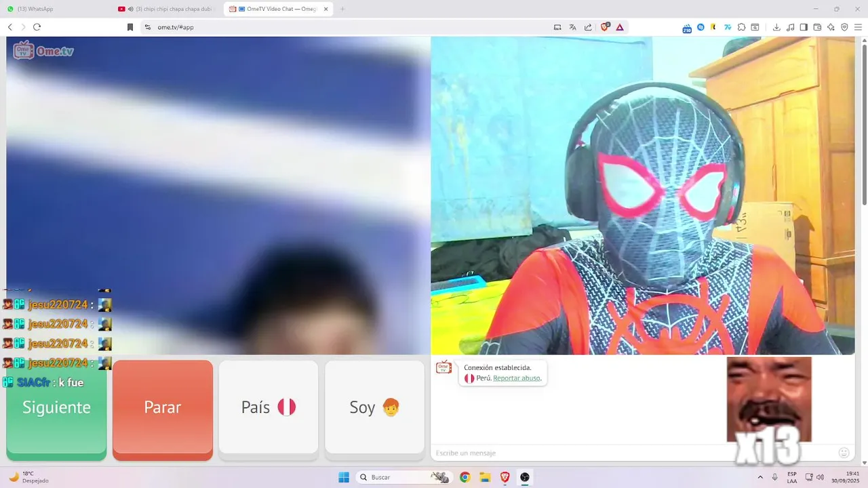Open a new browser tab
This screenshot has width=868, height=488.
pyautogui.click(x=342, y=9)
